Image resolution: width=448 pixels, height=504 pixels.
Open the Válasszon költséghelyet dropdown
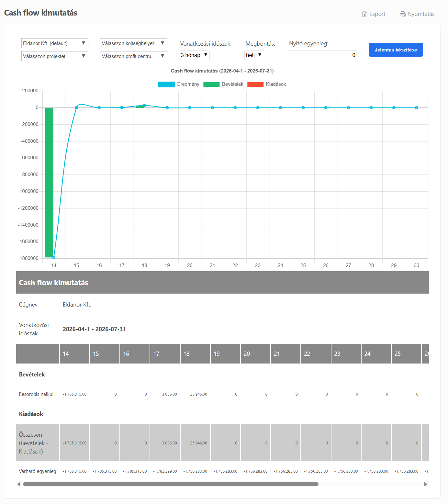click(x=133, y=43)
